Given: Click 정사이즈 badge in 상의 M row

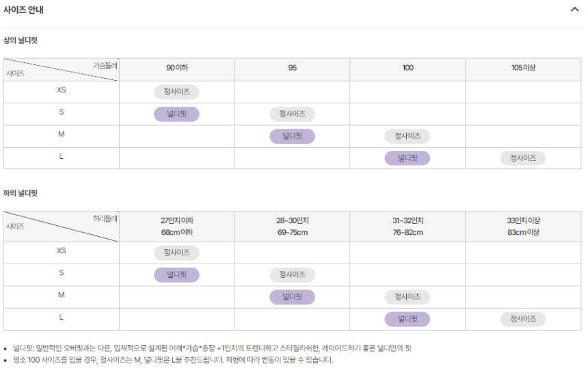Looking at the screenshot, I should [x=407, y=136].
